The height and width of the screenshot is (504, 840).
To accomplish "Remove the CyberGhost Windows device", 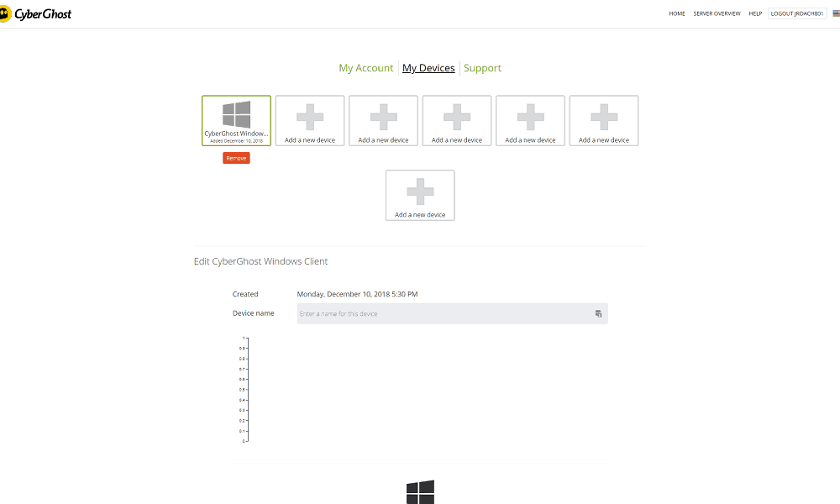I will [x=236, y=158].
